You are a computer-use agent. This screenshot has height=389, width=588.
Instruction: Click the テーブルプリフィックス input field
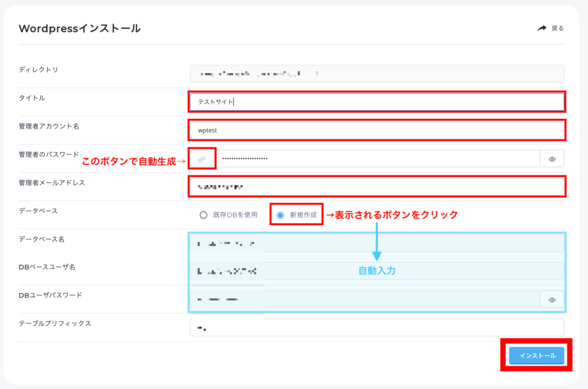[x=377, y=328]
